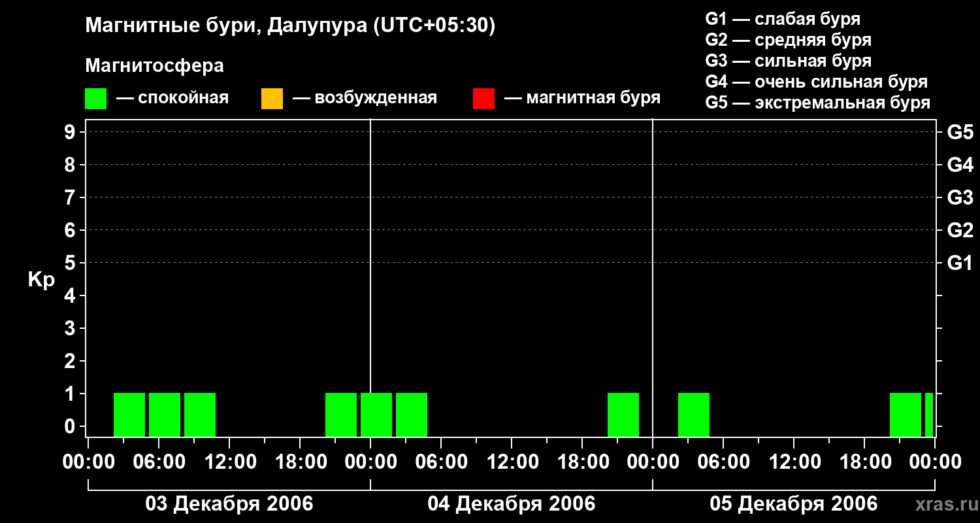Viewport: 980px width, 523px height.
Task: Click 'G2 — средняя буря' legend line
Action: pos(788,40)
